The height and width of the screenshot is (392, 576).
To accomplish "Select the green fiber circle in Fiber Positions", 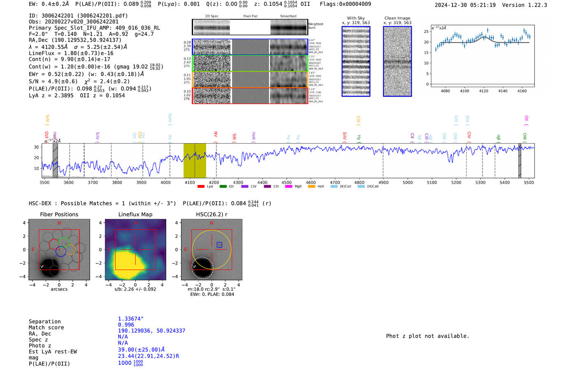I will coord(63,243).
